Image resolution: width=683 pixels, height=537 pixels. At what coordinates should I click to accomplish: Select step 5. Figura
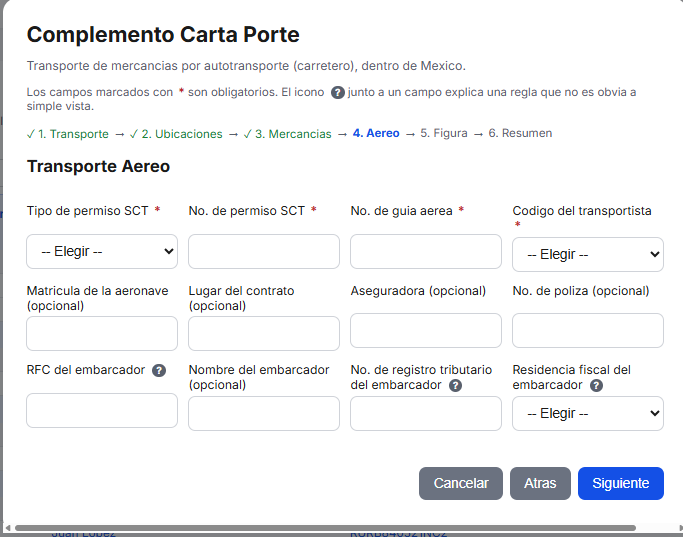click(x=444, y=133)
